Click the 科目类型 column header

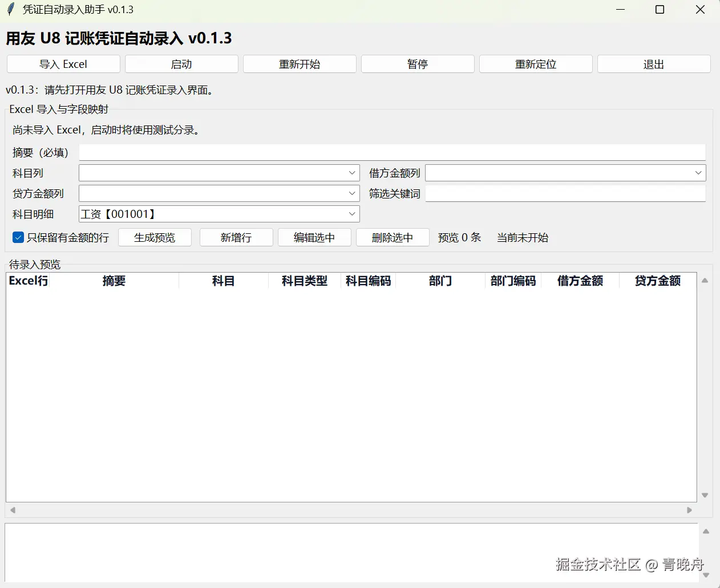[305, 281]
